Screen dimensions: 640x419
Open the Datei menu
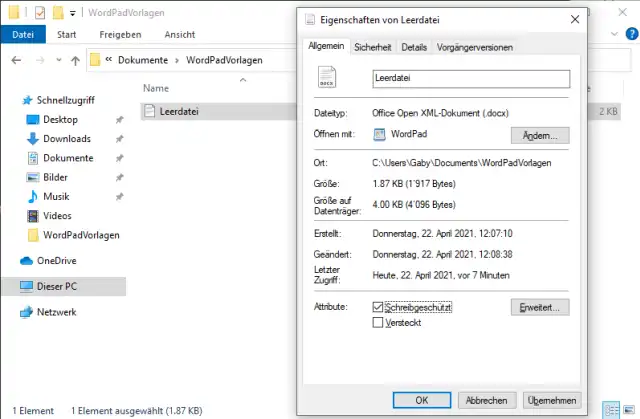click(x=23, y=35)
